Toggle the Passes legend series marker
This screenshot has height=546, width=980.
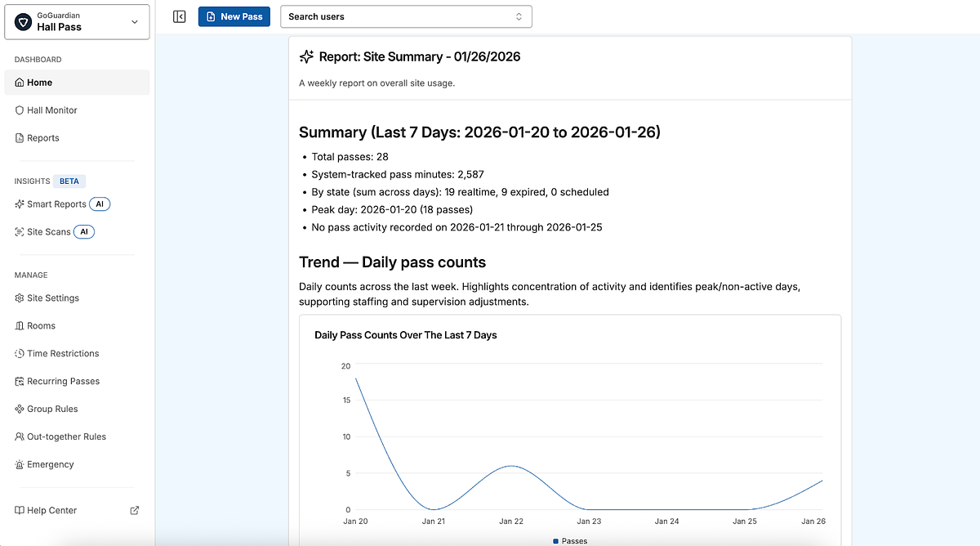pos(556,541)
